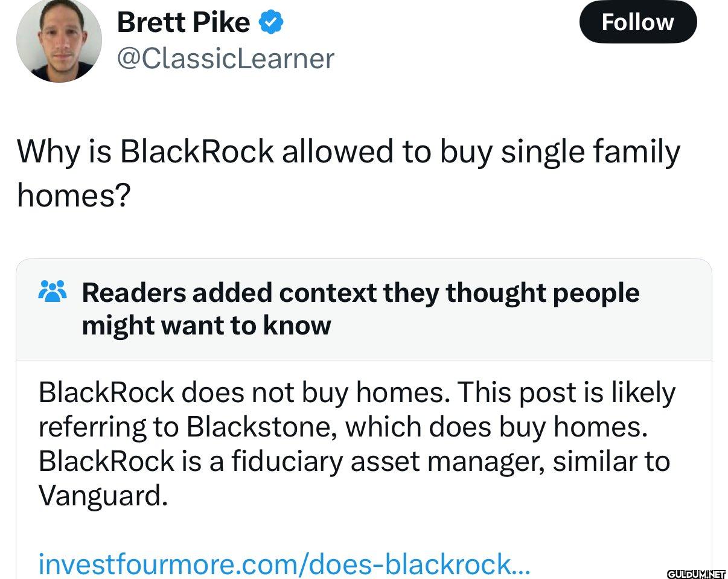Click the word "Vanguard" in the note
The height and width of the screenshot is (579, 728).
[x=98, y=496]
